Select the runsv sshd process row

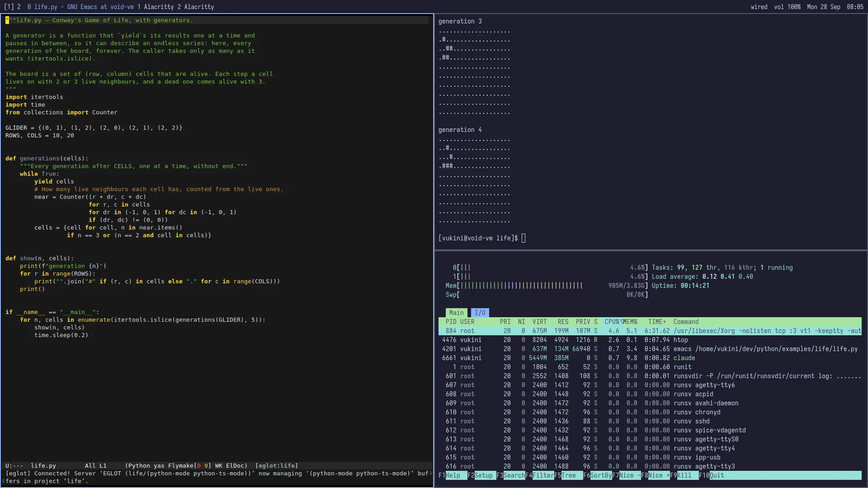(650, 421)
